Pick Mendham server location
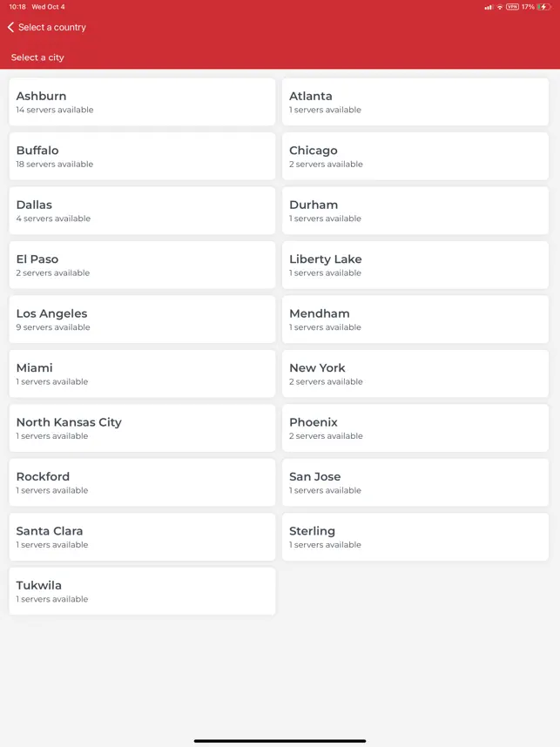 (x=415, y=320)
